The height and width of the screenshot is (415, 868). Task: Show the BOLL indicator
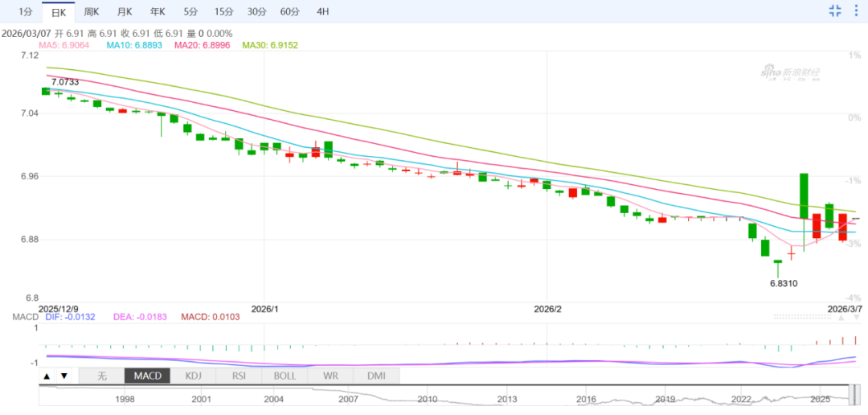click(285, 376)
